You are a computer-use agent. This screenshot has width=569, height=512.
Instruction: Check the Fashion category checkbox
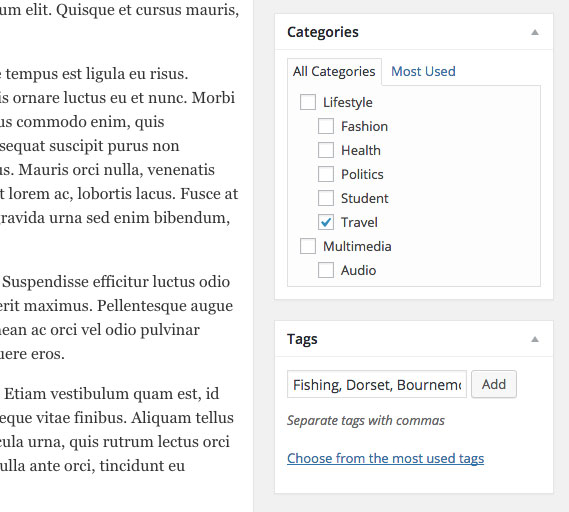pyautogui.click(x=326, y=126)
